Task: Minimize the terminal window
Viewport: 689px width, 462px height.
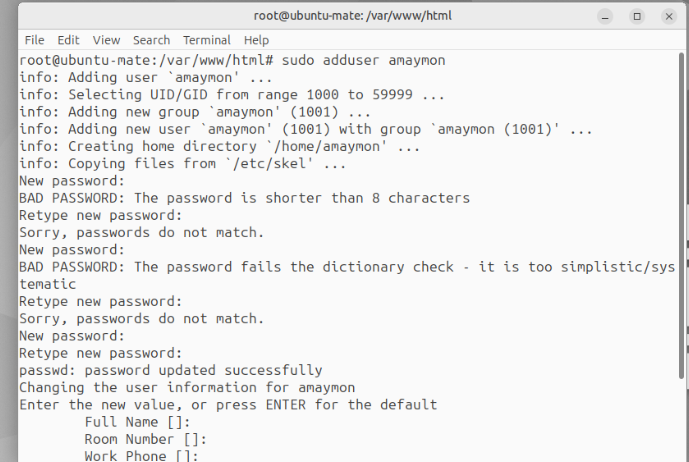Action: click(605, 17)
